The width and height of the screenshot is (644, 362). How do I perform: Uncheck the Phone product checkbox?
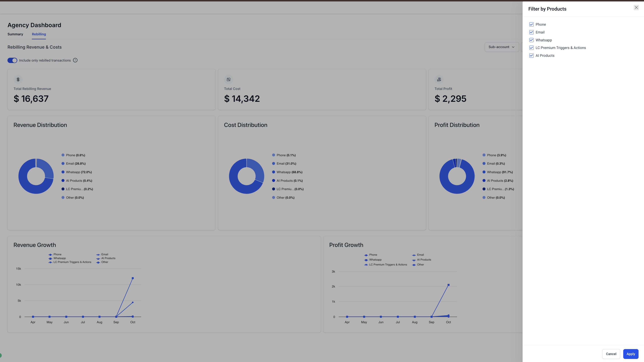pyautogui.click(x=532, y=25)
